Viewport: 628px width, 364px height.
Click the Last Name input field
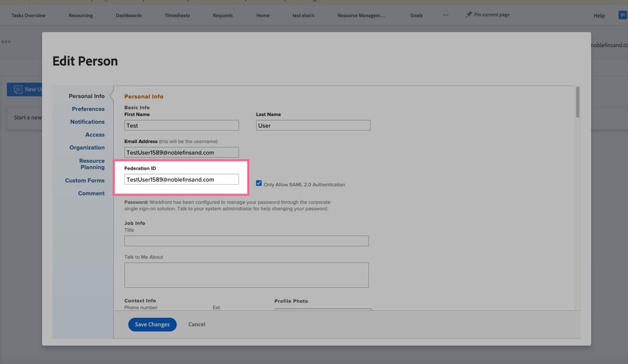313,126
